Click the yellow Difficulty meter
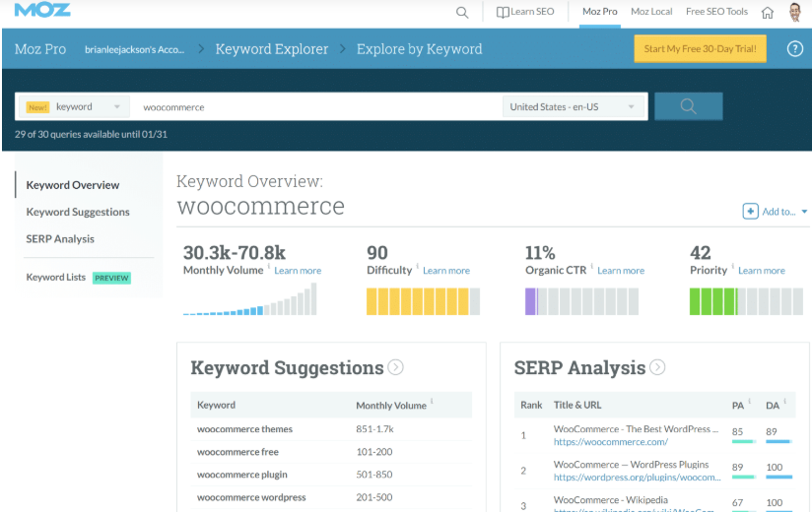This screenshot has height=512, width=812. [x=423, y=301]
